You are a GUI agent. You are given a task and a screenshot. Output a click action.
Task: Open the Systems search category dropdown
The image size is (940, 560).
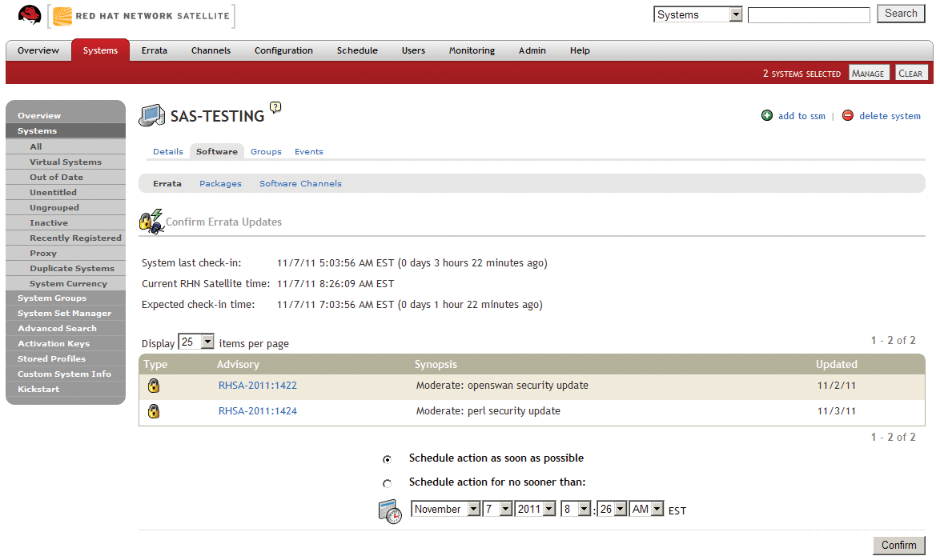[x=697, y=14]
